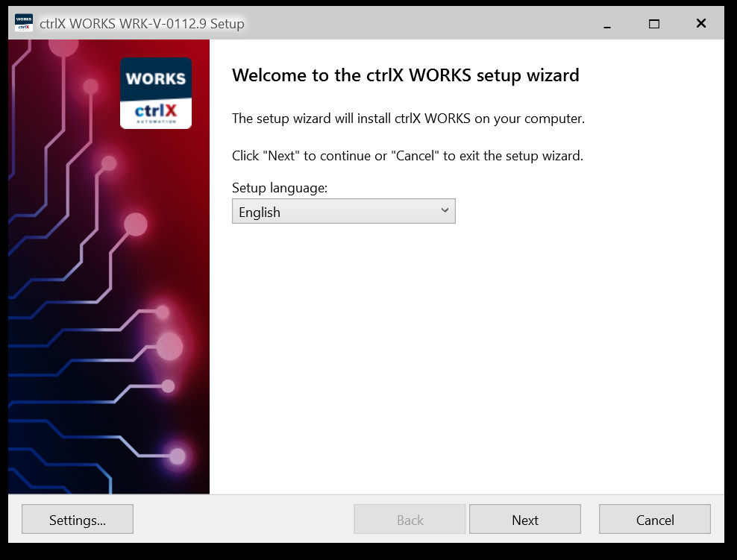Click the "Setup language:" label

(280, 188)
